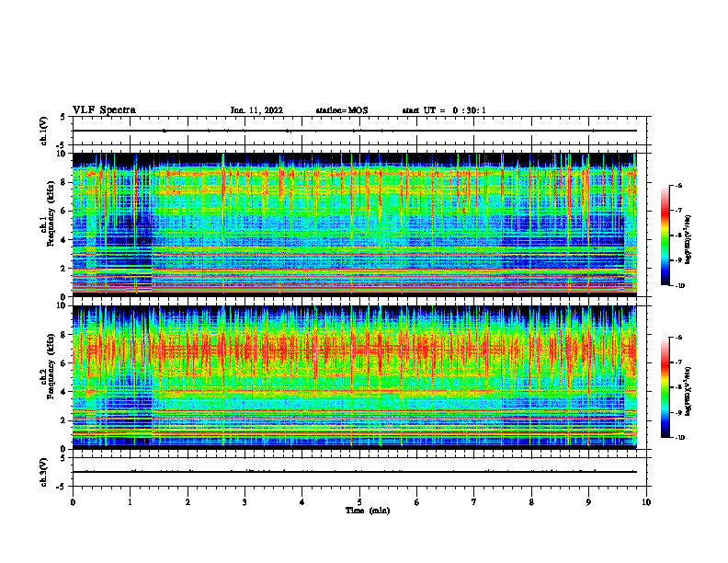Click the date text "Jan. 11, 2022"
This screenshot has height=563, width=728.
coord(256,110)
